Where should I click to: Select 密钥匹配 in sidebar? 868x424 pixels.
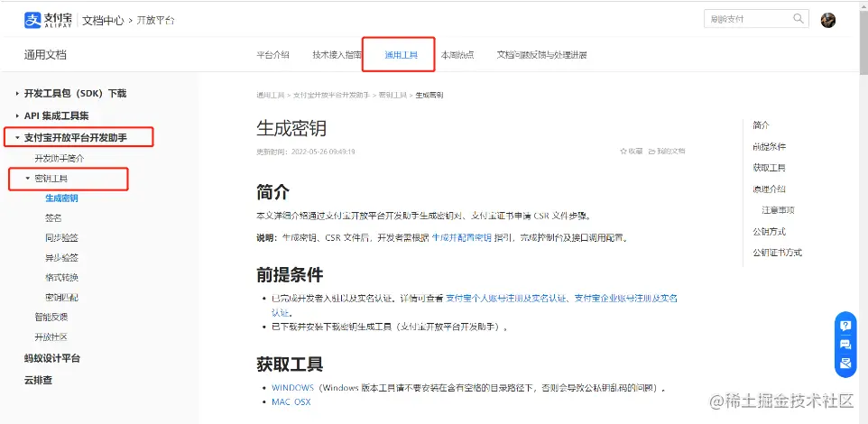tap(61, 297)
